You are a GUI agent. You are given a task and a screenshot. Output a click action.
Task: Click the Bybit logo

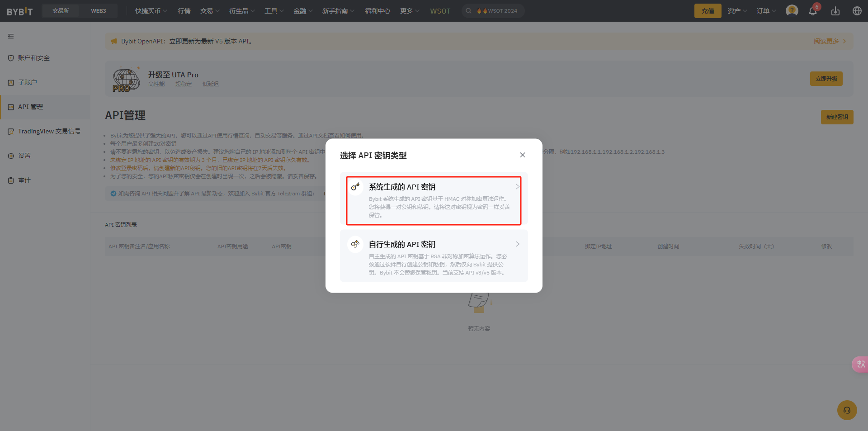19,11
